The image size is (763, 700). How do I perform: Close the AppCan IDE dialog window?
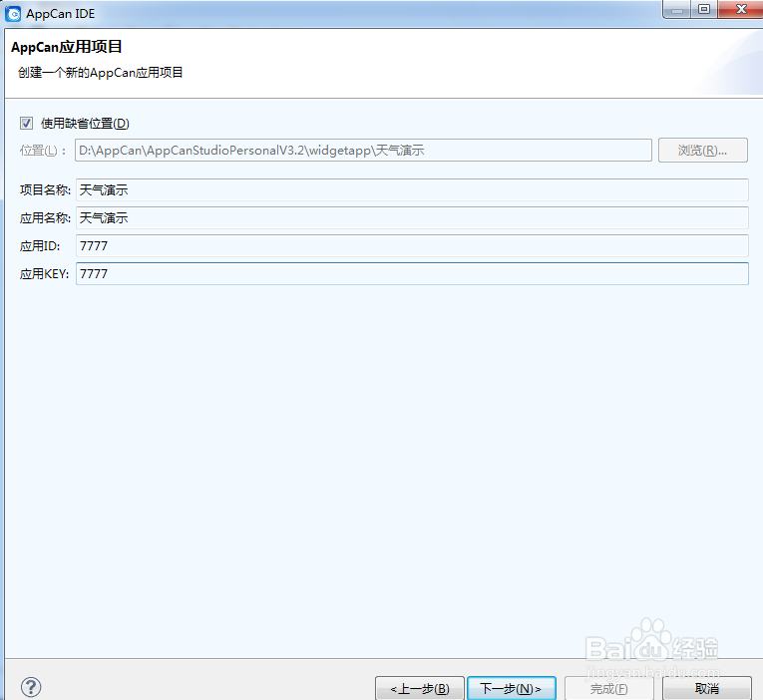[x=741, y=9]
